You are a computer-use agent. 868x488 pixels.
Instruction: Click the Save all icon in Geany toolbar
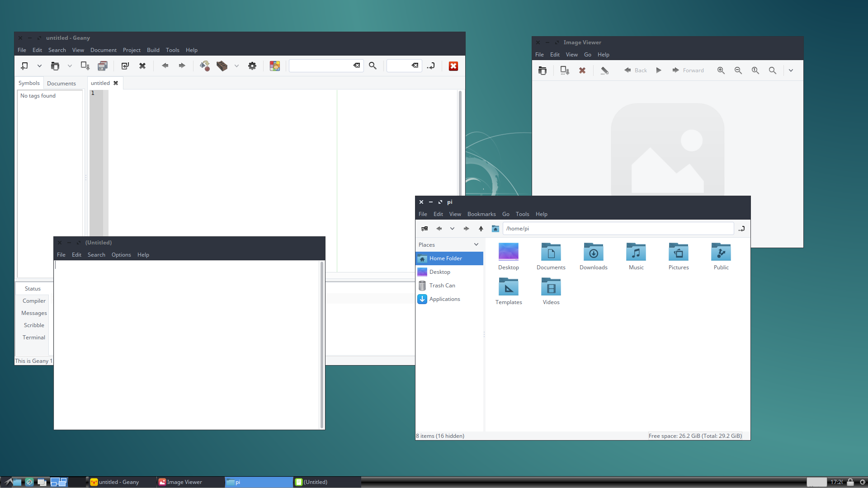pyautogui.click(x=103, y=66)
